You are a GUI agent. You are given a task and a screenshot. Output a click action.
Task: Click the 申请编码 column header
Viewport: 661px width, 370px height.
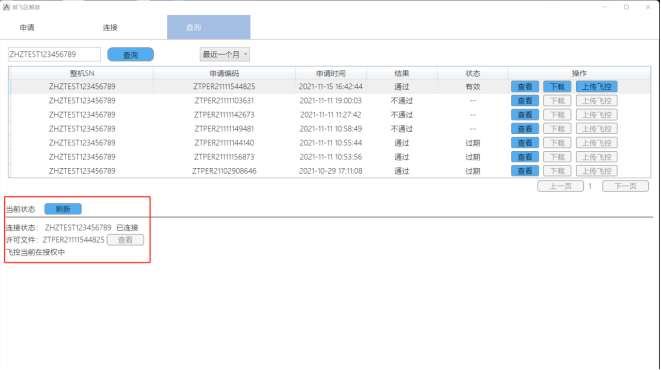[x=224, y=73]
